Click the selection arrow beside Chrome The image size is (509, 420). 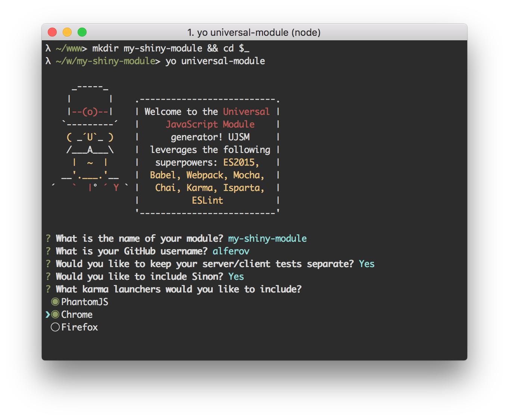(48, 314)
